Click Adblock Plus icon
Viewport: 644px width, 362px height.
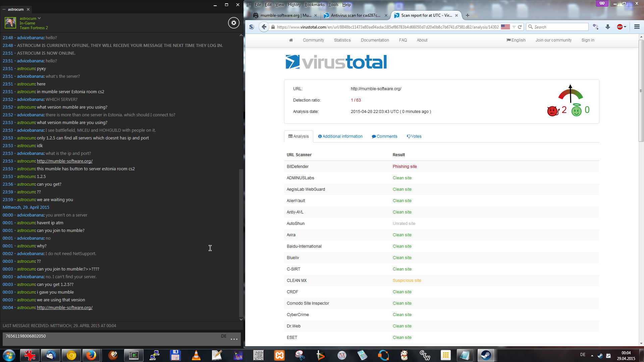[620, 27]
